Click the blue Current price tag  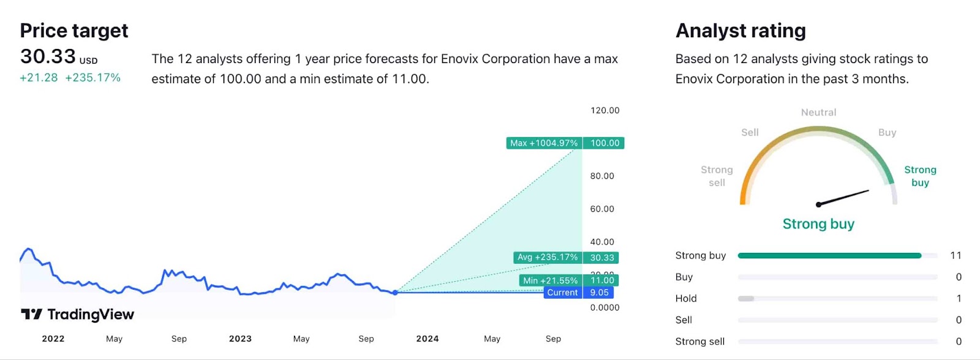[562, 293]
